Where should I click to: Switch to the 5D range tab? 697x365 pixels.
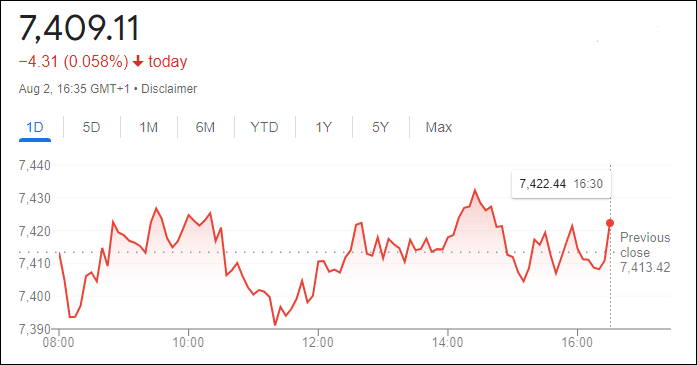pyautogui.click(x=91, y=128)
